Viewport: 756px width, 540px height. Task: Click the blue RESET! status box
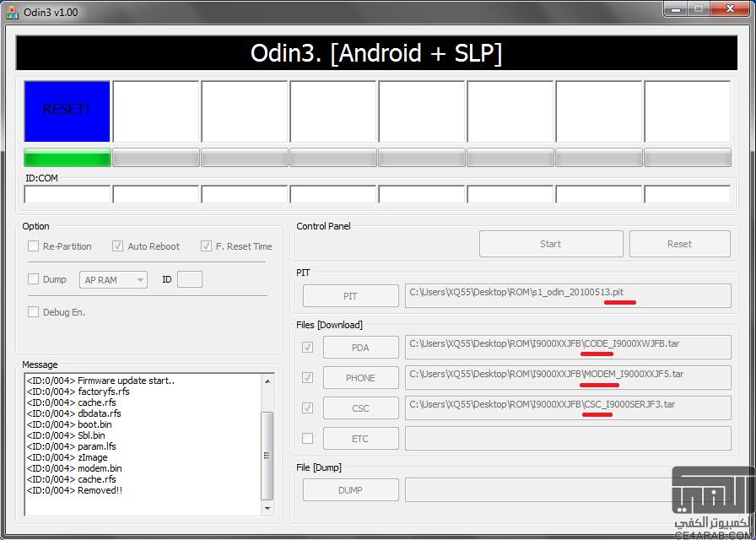(67, 111)
